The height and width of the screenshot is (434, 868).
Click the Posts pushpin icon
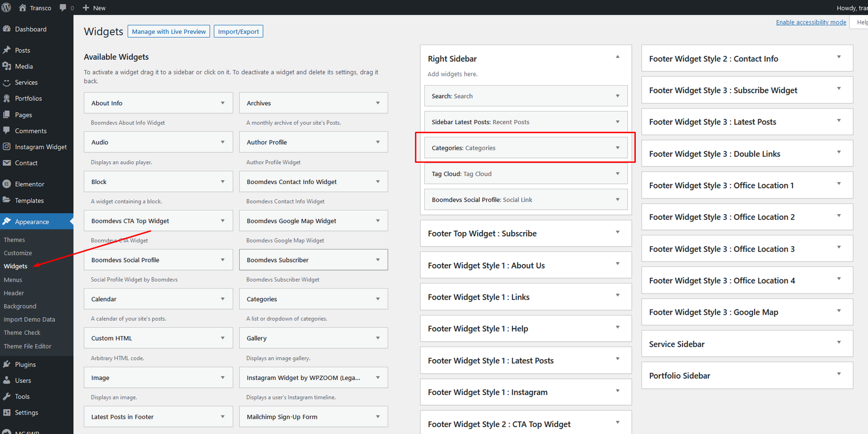(7, 50)
